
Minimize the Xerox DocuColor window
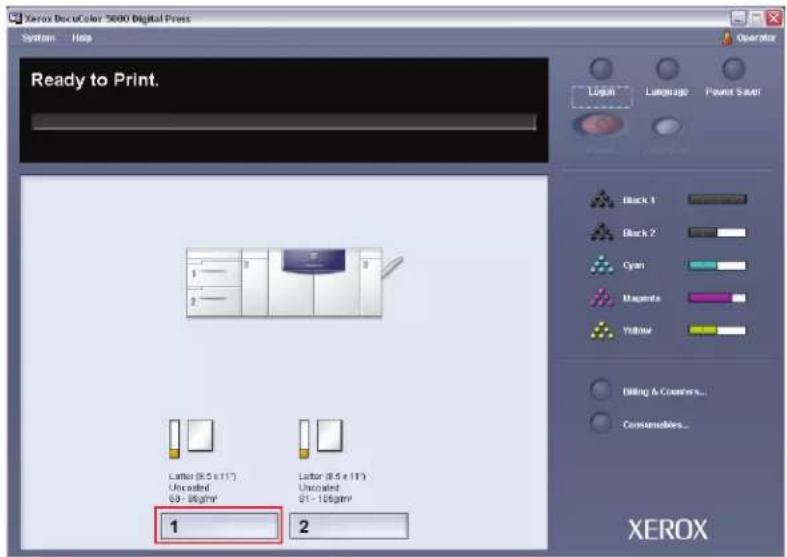(x=738, y=19)
